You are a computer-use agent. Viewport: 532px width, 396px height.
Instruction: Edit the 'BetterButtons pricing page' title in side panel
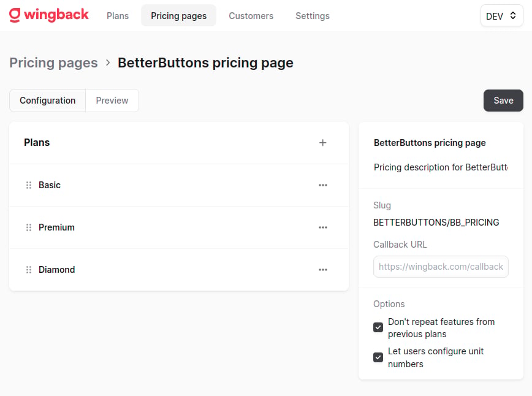430,143
